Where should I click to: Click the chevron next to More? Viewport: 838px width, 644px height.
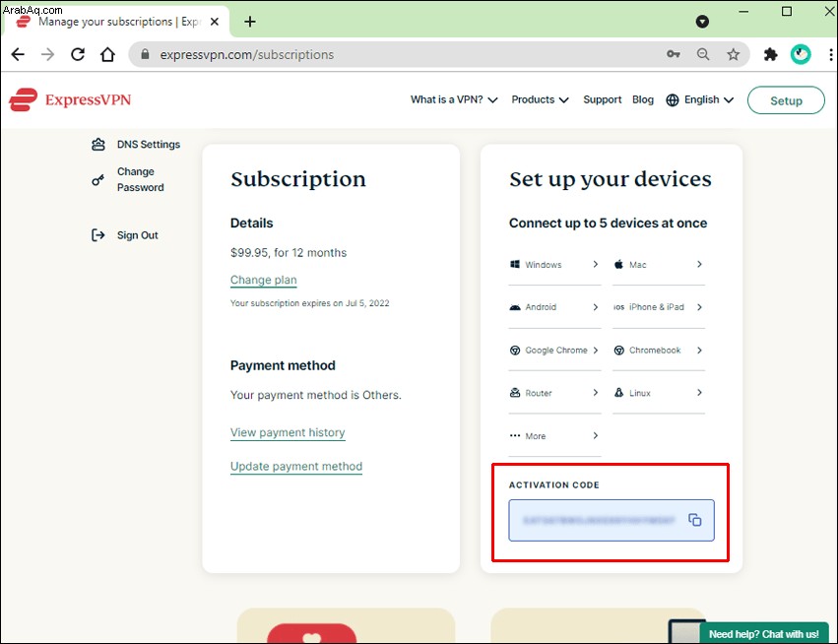[596, 435]
